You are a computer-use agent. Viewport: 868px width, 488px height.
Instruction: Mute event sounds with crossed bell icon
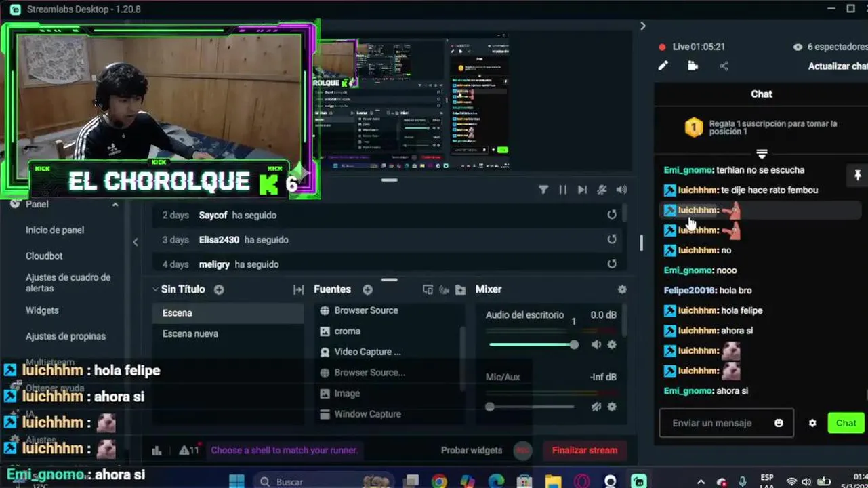tap(602, 190)
